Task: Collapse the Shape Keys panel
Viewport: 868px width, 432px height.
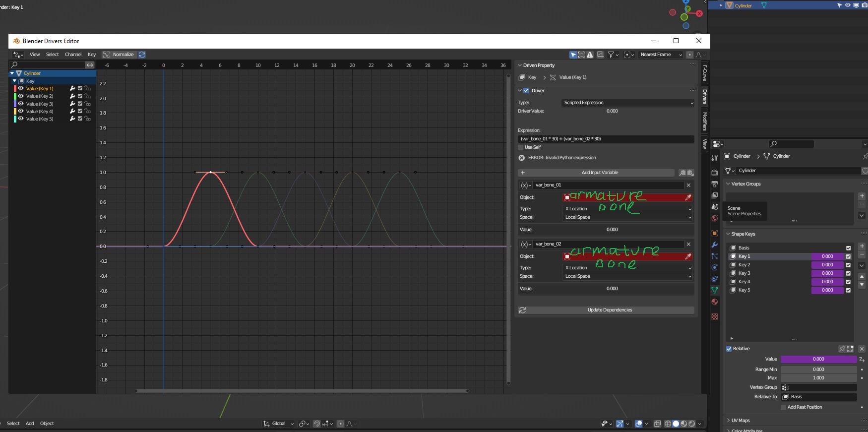Action: tap(728, 234)
